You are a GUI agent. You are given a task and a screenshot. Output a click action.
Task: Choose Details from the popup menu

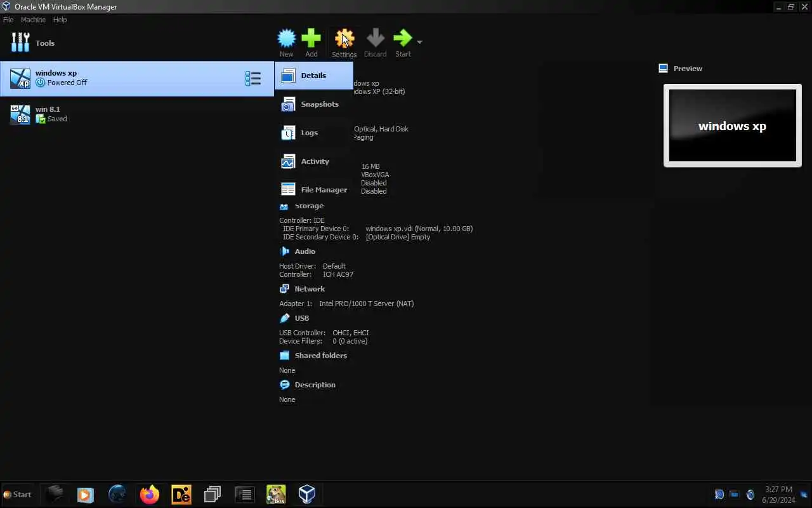[x=314, y=76]
